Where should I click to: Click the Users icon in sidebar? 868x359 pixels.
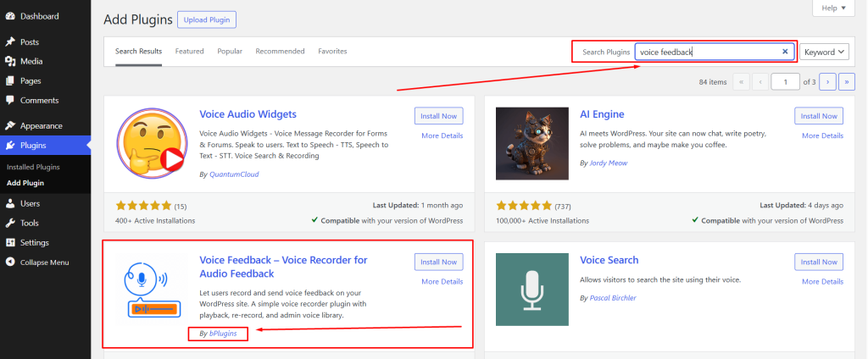pos(10,203)
